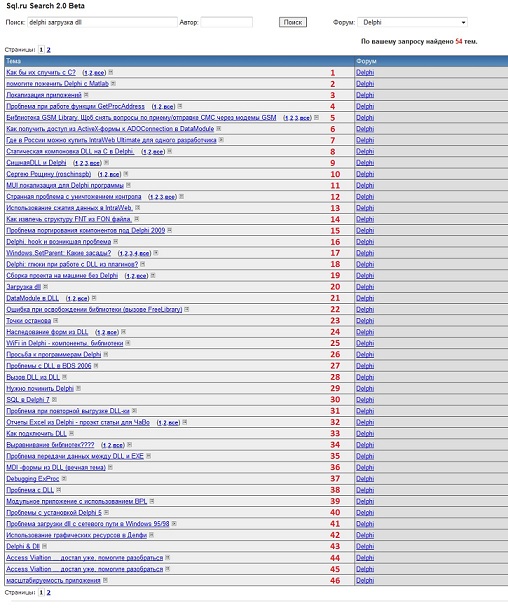This screenshot has height=610, width=508.
Task: Click the icon after the 'Библиотека GSM Library' topic
Action: pyautogui.click(x=317, y=117)
